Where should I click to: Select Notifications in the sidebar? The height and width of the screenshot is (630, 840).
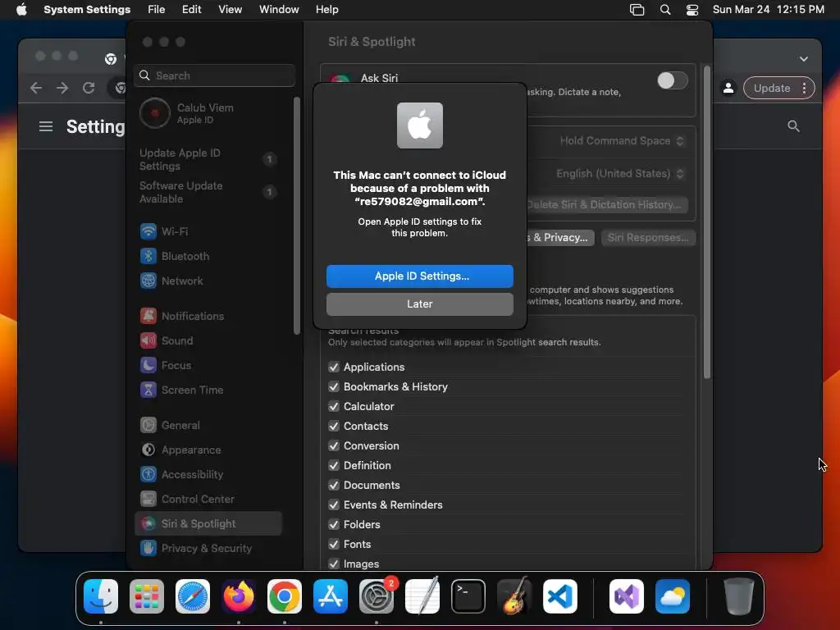pyautogui.click(x=209, y=316)
